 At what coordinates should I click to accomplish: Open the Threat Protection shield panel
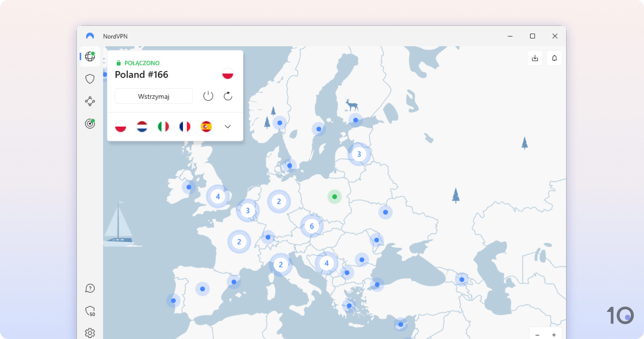pyautogui.click(x=90, y=78)
